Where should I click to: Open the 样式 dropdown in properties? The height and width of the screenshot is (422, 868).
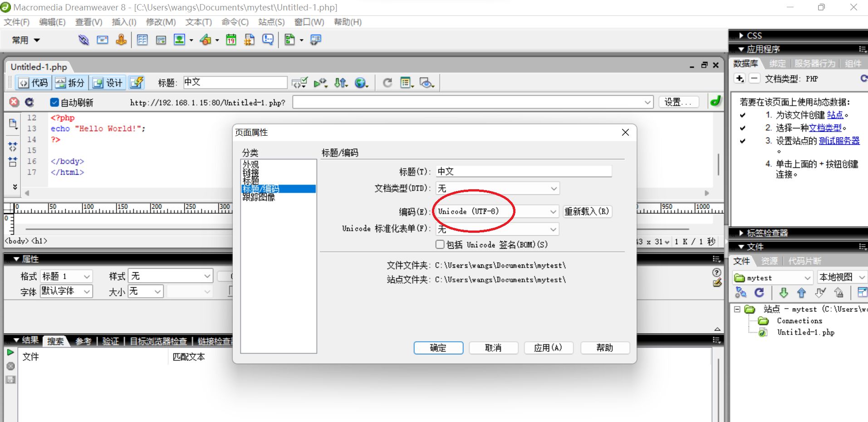tap(170, 276)
